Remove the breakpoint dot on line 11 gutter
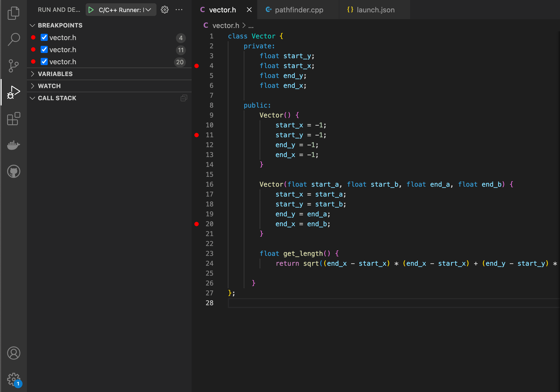This screenshot has height=392, width=560. (197, 135)
